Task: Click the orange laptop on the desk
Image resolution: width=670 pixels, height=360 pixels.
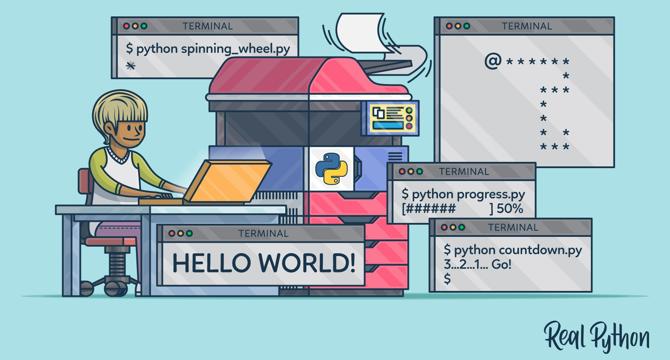Action: [x=226, y=181]
